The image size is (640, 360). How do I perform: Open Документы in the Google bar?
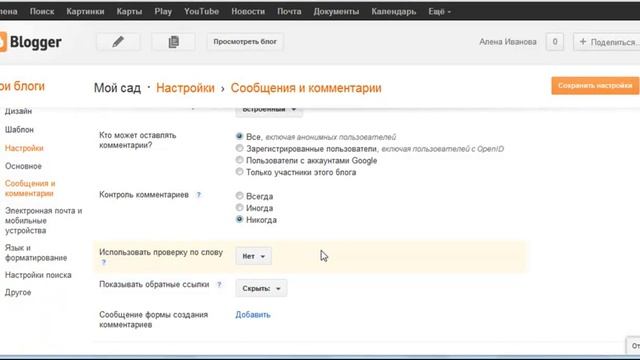click(x=336, y=11)
